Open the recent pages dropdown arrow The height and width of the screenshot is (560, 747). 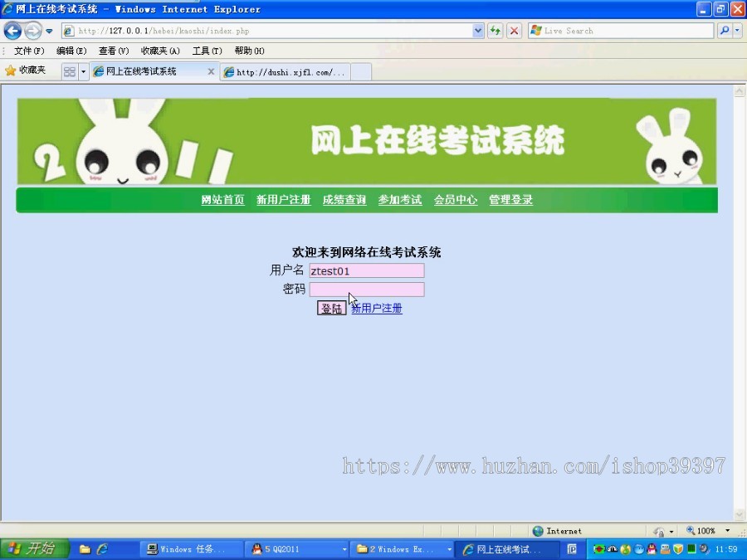click(49, 31)
